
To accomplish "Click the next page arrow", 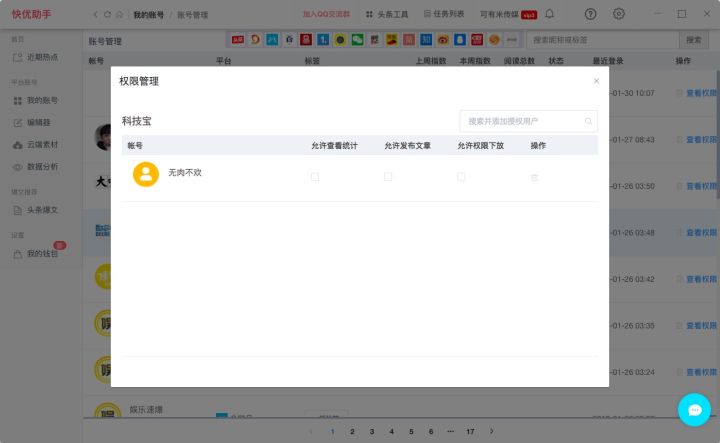I will pyautogui.click(x=491, y=431).
